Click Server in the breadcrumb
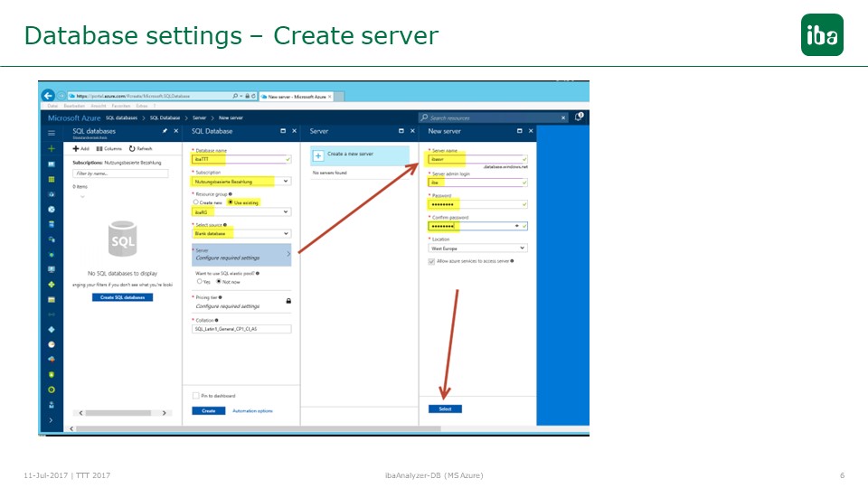This screenshot has width=868, height=488. tap(199, 117)
